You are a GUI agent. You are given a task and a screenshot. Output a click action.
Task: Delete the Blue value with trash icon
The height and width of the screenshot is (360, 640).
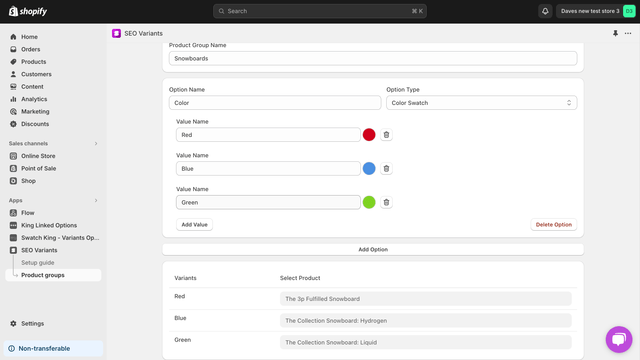(x=386, y=169)
